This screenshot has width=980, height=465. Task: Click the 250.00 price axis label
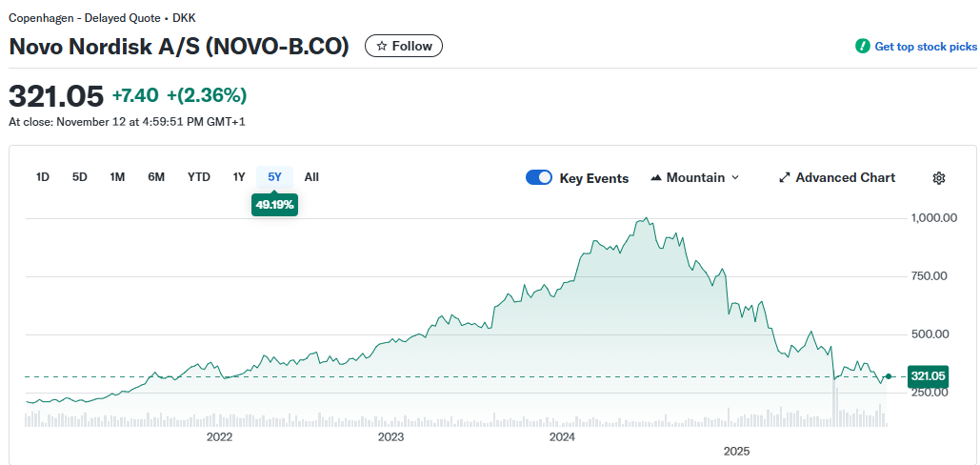pyautogui.click(x=931, y=393)
